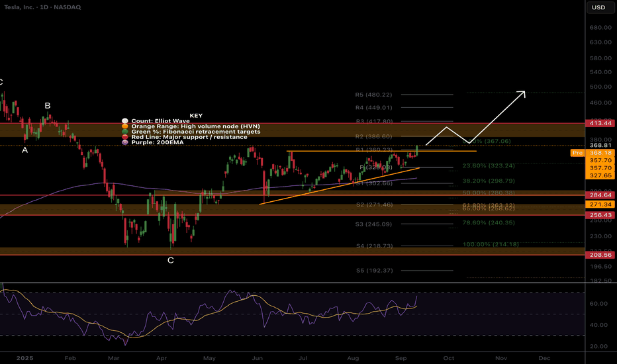Select the S5 (192.37) pivot label
This screenshot has width=617, height=364.
(374, 271)
